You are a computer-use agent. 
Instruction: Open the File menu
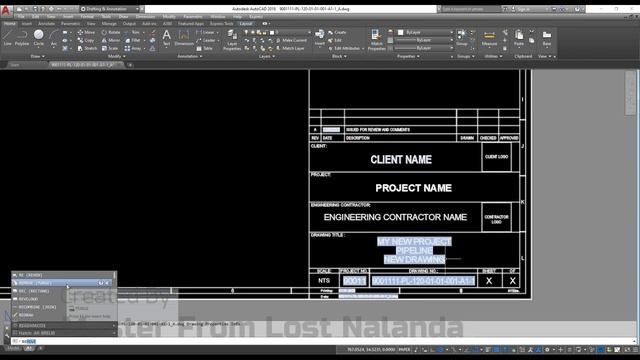tap(21, 17)
